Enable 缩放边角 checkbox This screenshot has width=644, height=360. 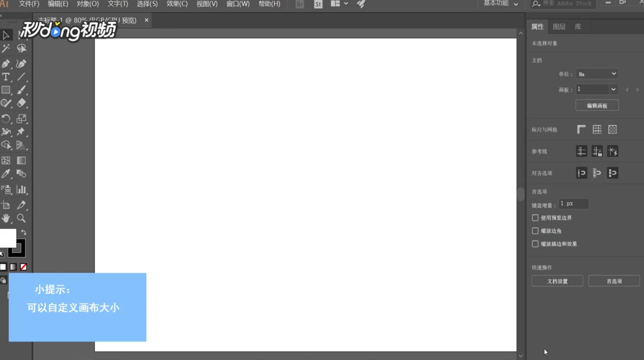coord(535,231)
